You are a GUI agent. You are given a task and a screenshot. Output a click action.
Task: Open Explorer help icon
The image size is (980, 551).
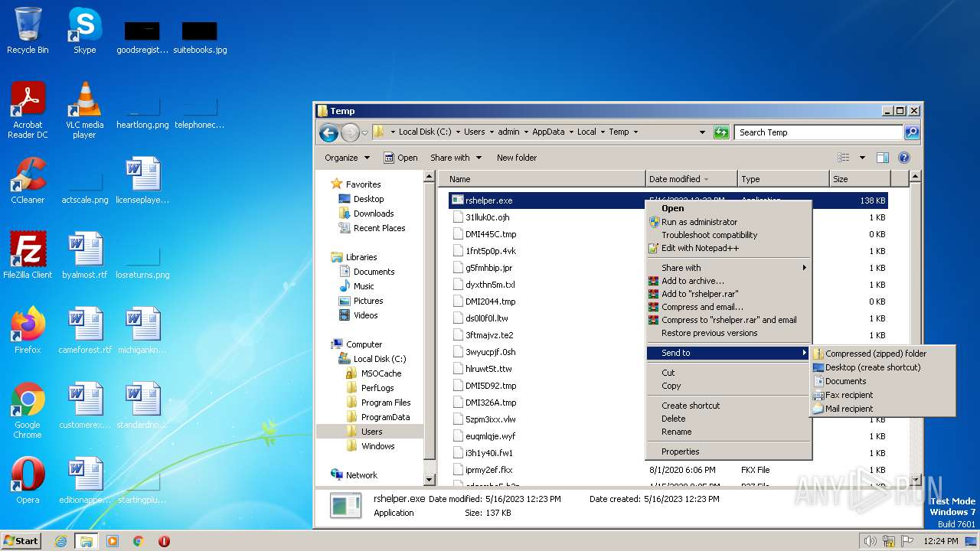(903, 158)
